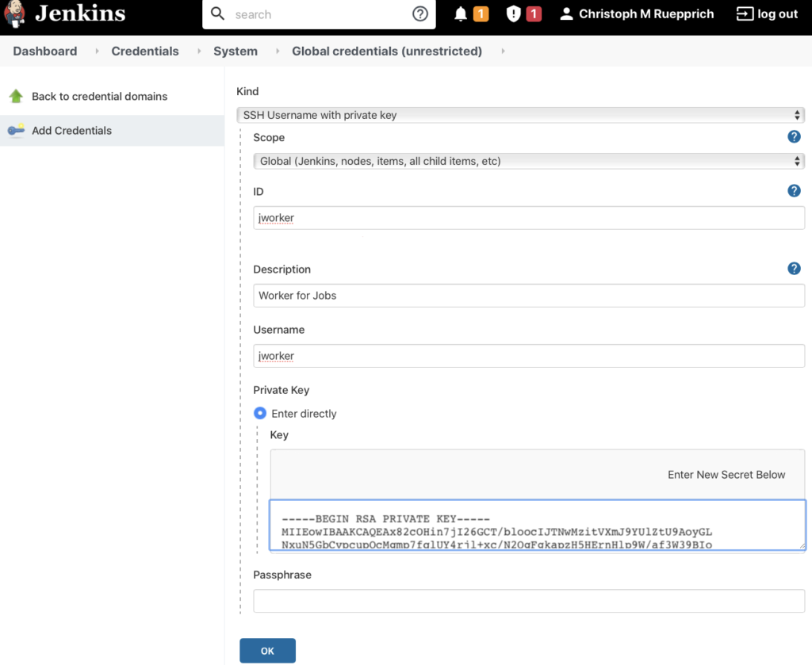Go to Dashboard breadcrumb
The image size is (812, 665).
coord(45,51)
